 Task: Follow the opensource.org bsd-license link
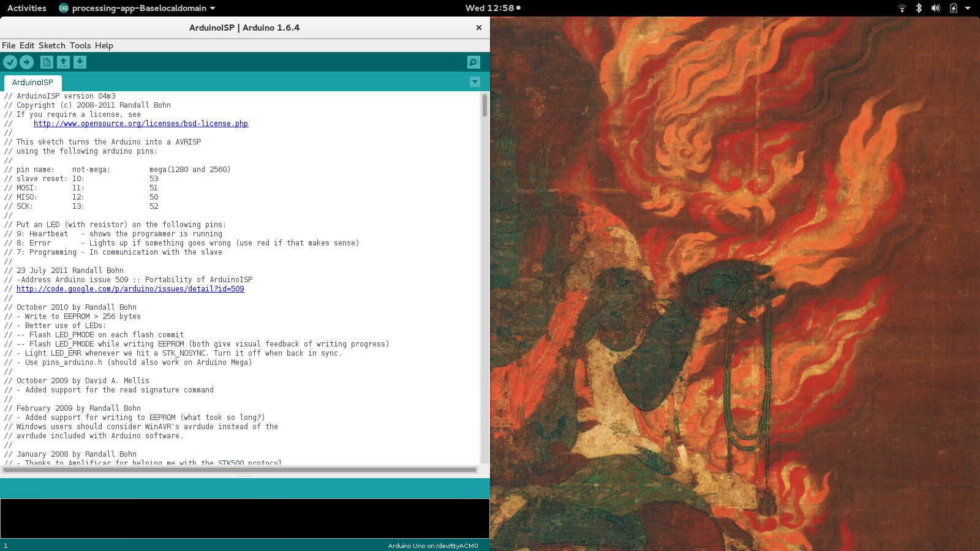(x=141, y=124)
